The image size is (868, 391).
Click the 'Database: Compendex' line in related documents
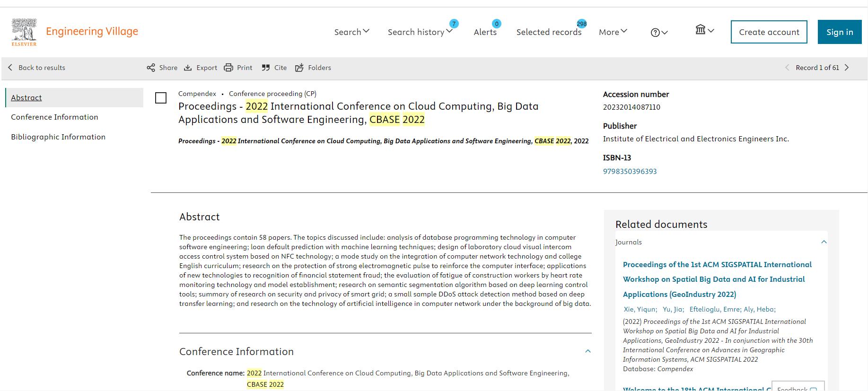(x=658, y=369)
